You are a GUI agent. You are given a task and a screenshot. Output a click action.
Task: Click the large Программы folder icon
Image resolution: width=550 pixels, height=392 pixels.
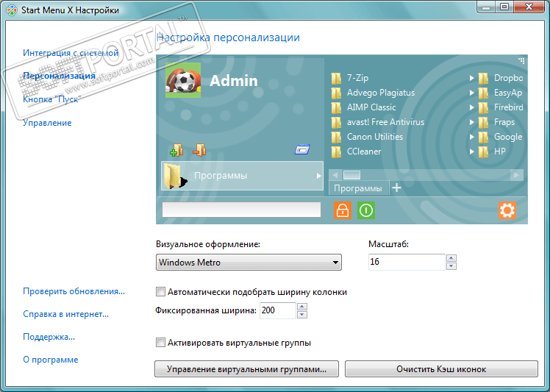point(175,176)
